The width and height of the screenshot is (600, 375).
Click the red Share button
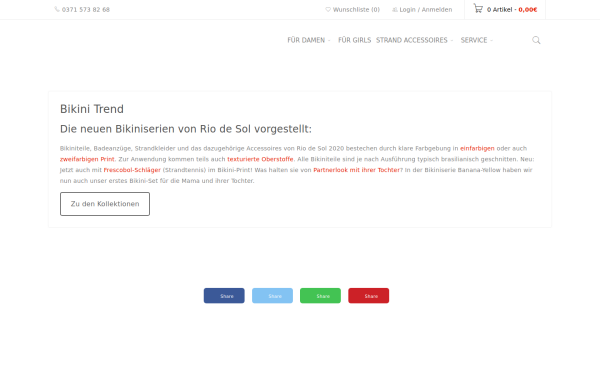coord(368,296)
